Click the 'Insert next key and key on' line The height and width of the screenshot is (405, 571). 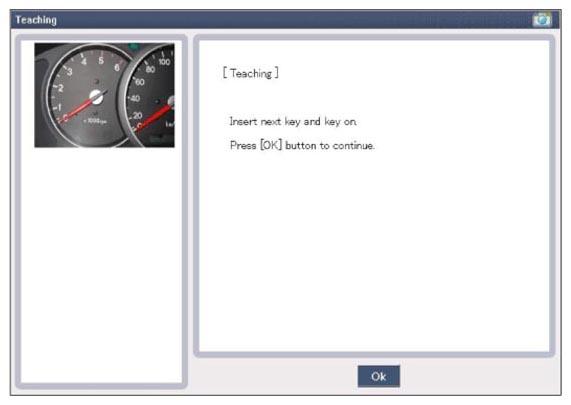pos(293,121)
